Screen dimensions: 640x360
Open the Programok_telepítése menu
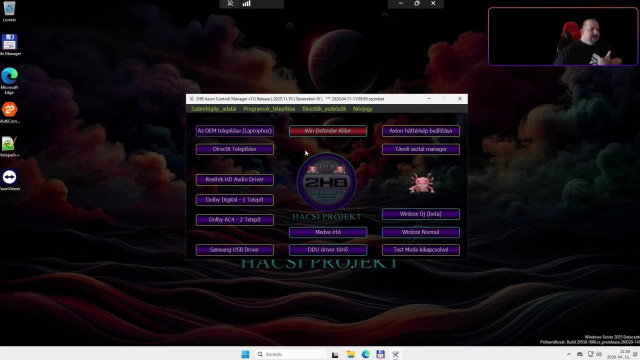tap(269, 109)
